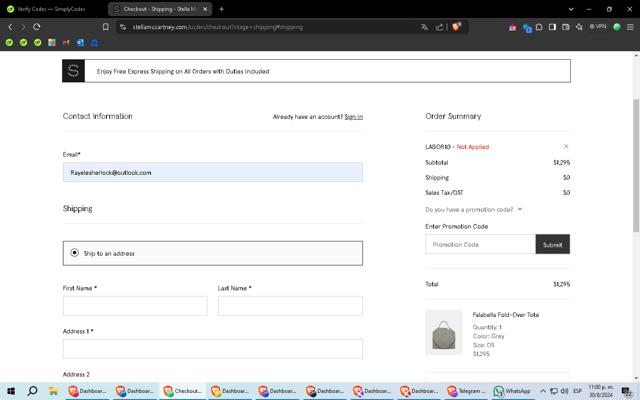Open the browser profile avatar icon
The height and width of the screenshot is (400, 640).
(617, 27)
